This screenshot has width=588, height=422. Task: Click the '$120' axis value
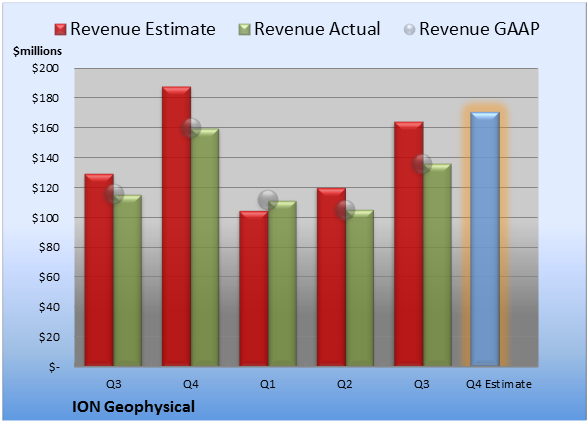[x=45, y=188]
